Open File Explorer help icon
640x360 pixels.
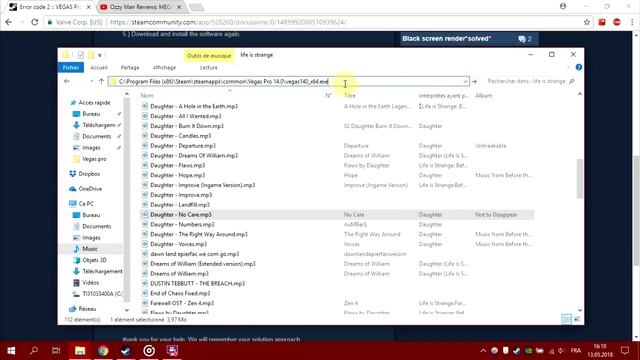578,67
